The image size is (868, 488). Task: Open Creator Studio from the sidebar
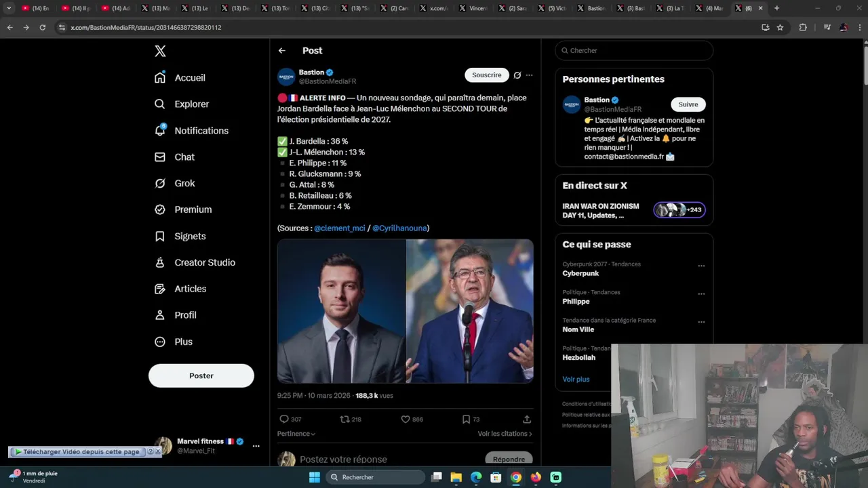click(195, 262)
